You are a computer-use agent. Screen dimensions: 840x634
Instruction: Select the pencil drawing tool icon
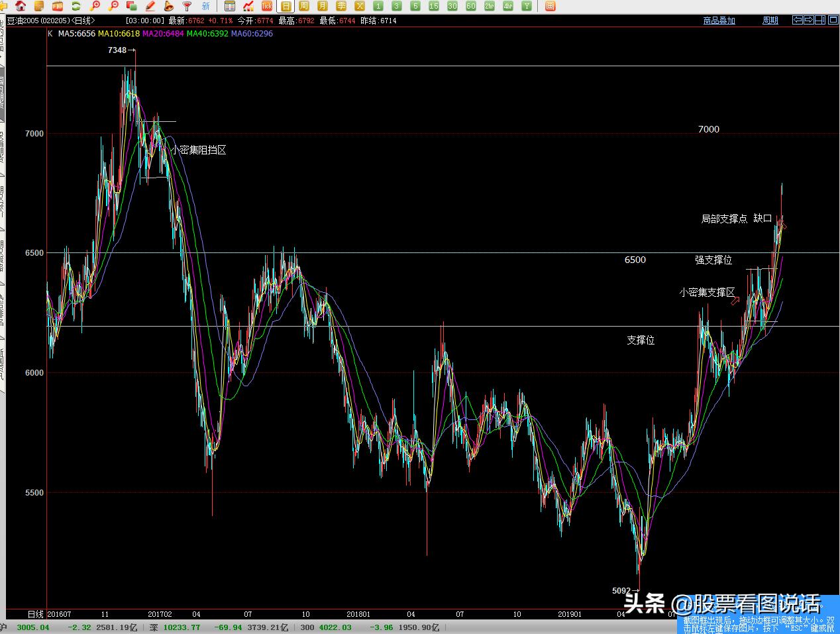(x=150, y=6)
